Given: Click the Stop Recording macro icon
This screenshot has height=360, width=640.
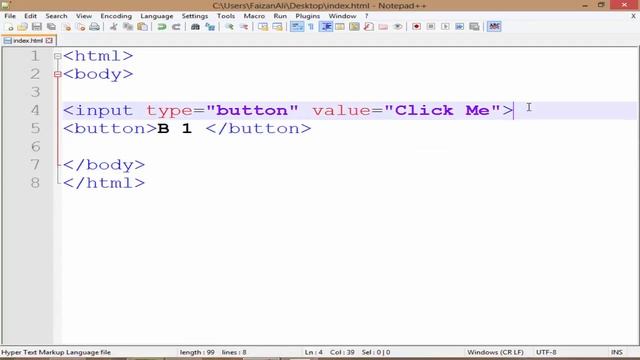Looking at the screenshot, I should click(431, 27).
